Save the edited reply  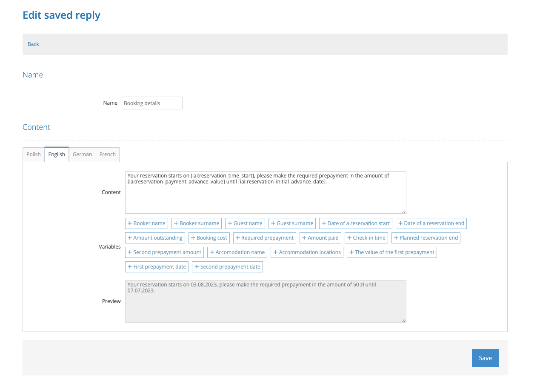coord(485,358)
